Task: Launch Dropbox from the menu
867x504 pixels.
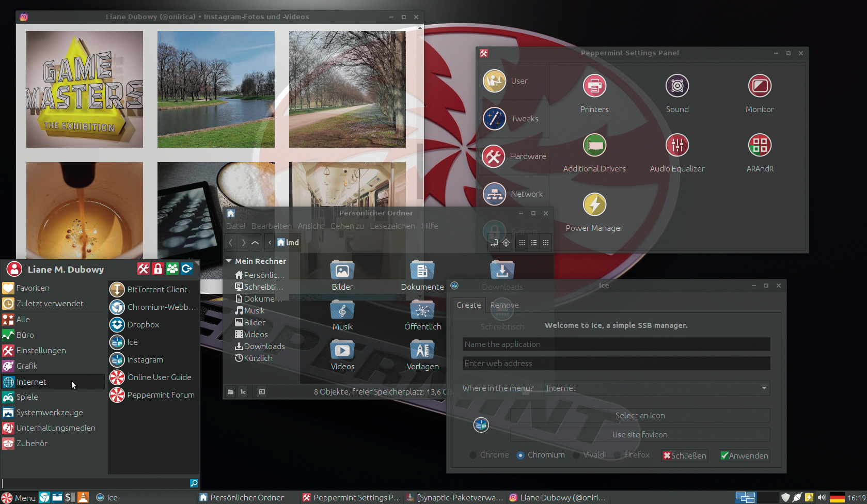Action: [143, 325]
